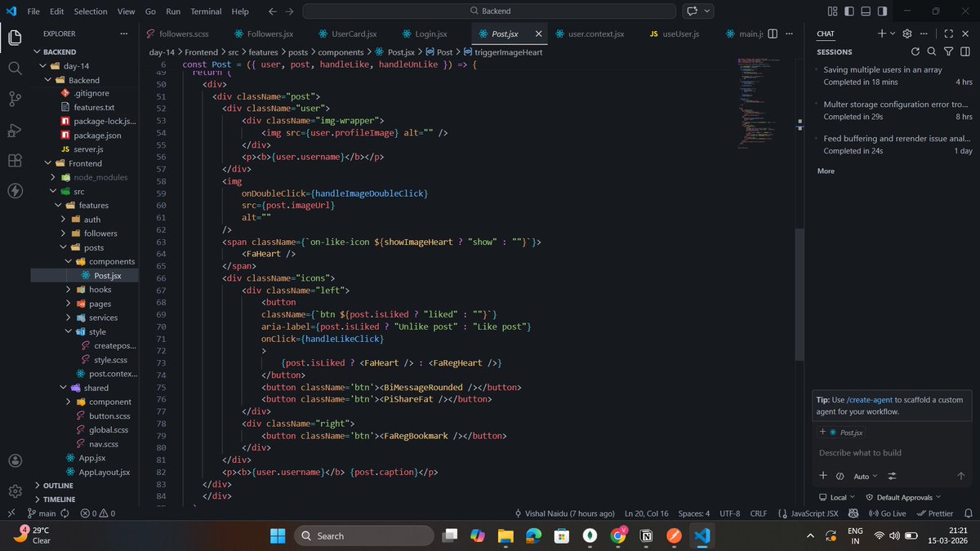This screenshot has width=980, height=551.
Task: Open the Auto model dropdown
Action: 865,476
